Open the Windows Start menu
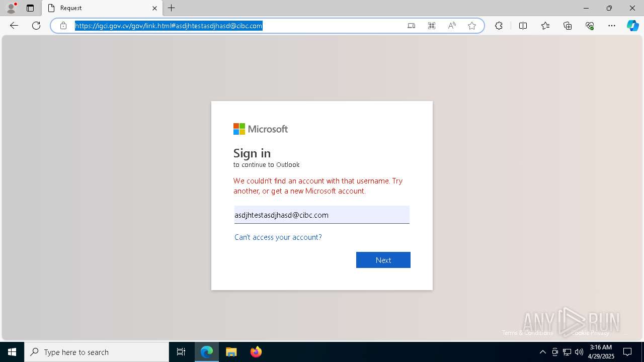This screenshot has width=644, height=362. click(12, 352)
